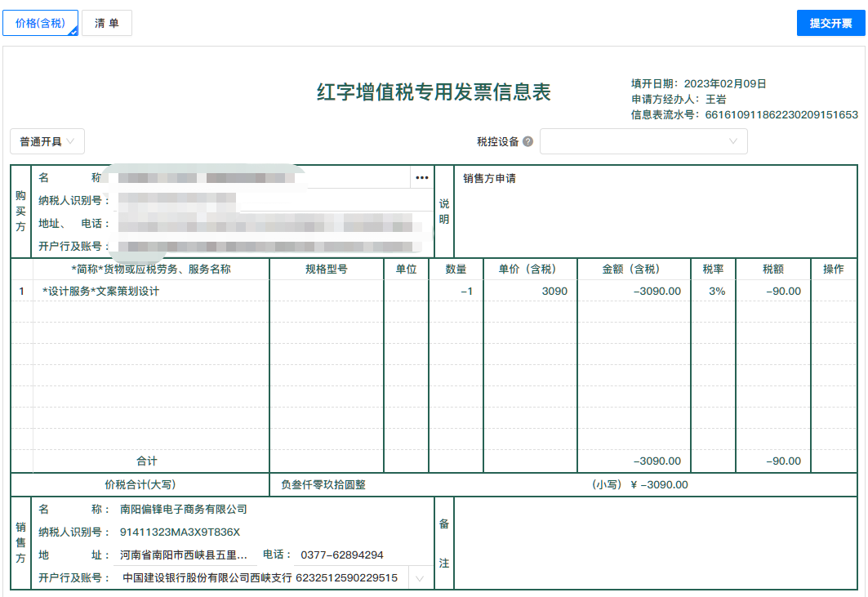Screen dimensions: 868x597
Task: Click the 合计 tax total -90.00
Action: coord(783,461)
